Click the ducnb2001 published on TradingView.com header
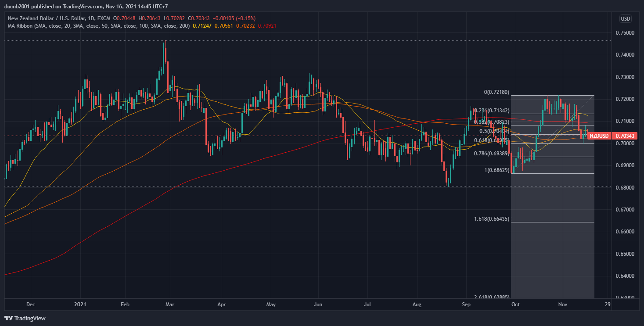Viewport: 644px width, 326px height. click(x=86, y=7)
